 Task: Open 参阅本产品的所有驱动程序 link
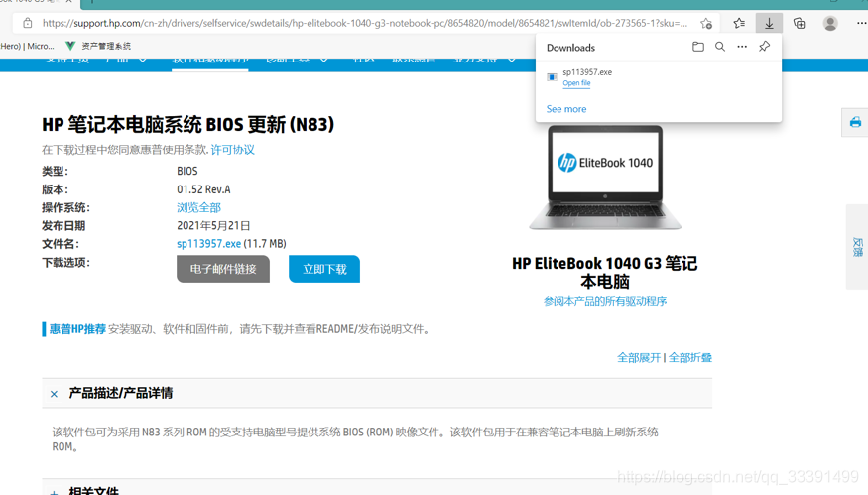[604, 301]
